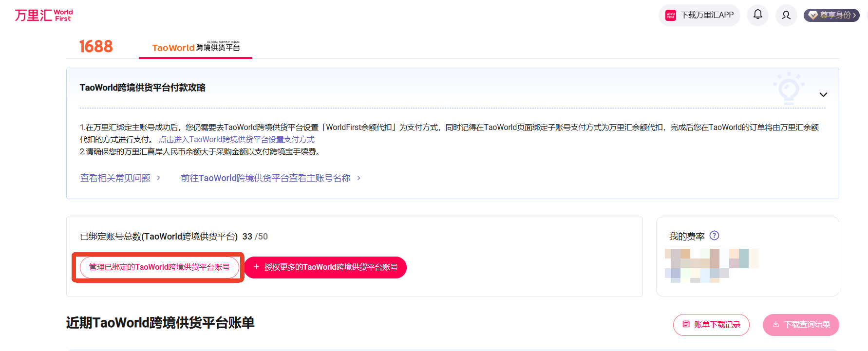This screenshot has height=351, width=868.
Task: Select the TaoWorld跨境供货平台 tab
Action: 195,47
